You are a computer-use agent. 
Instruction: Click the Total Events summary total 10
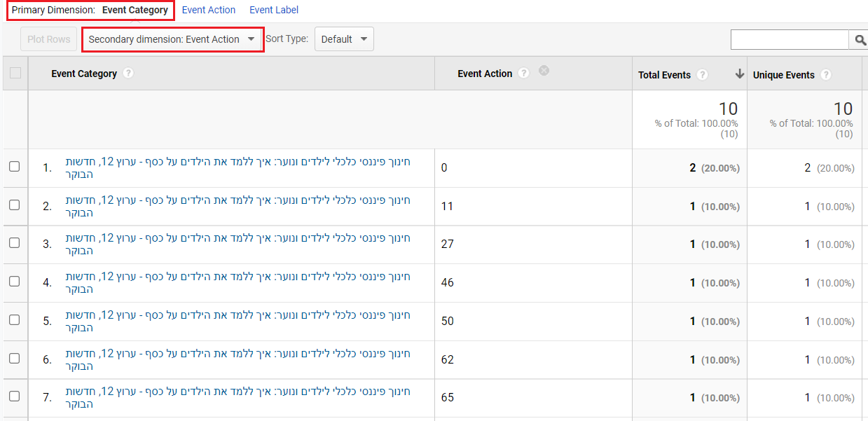728,109
